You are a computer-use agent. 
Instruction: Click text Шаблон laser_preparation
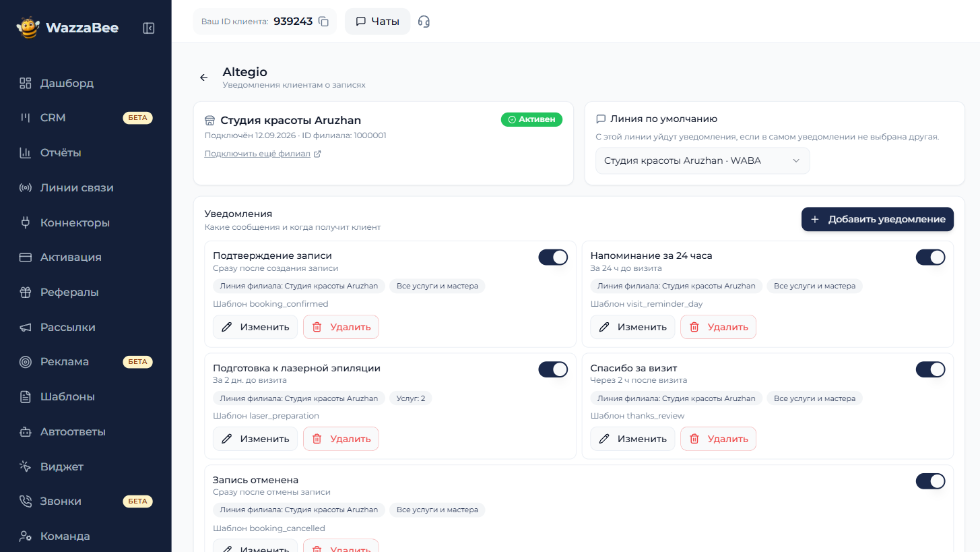point(266,416)
